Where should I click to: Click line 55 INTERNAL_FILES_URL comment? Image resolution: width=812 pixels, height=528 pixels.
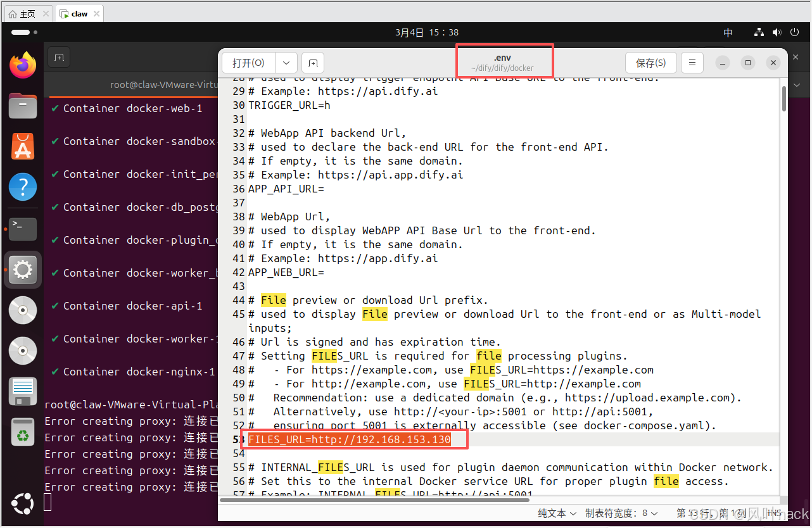[511, 467]
